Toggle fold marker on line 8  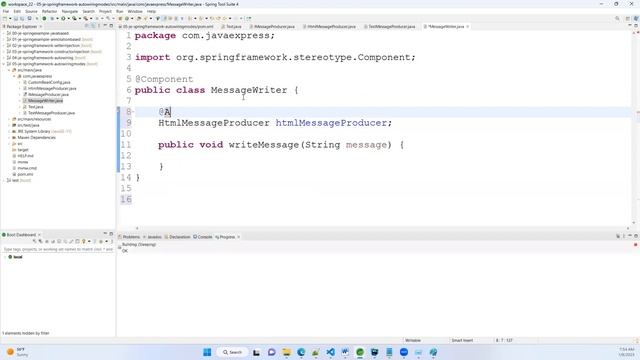tap(133, 111)
